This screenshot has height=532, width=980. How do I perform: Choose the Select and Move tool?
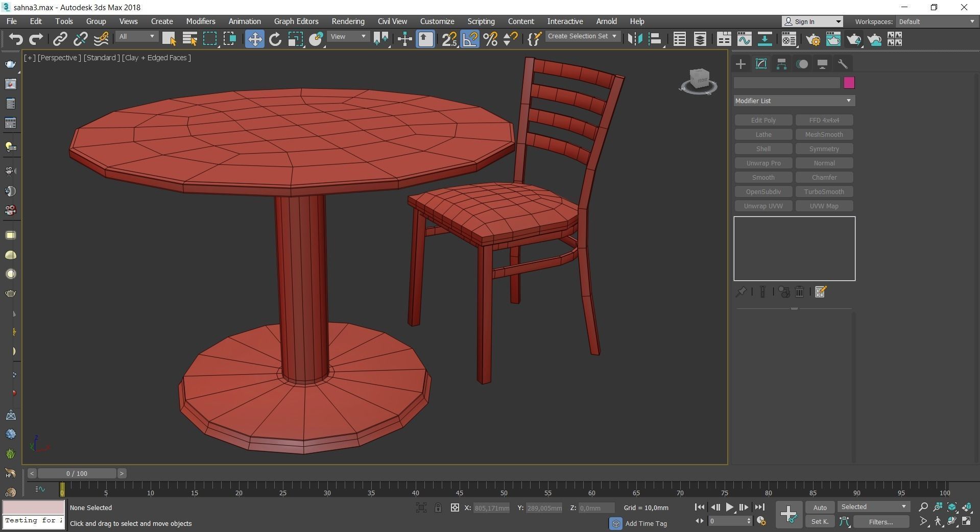254,39
